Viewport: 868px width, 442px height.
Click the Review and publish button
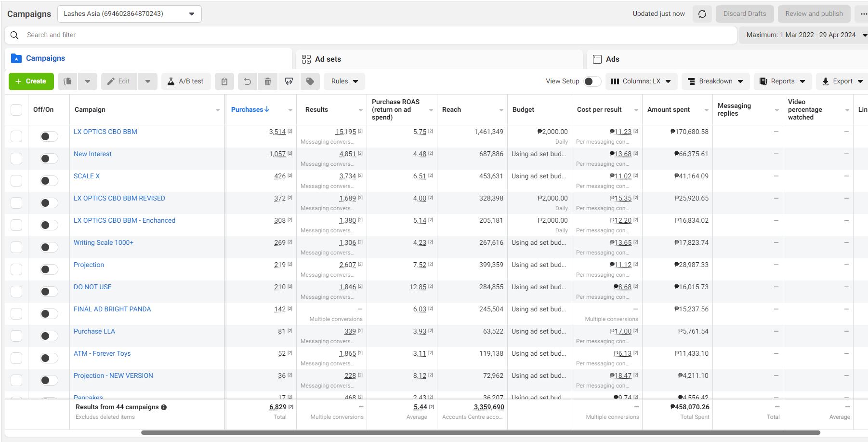pyautogui.click(x=814, y=14)
